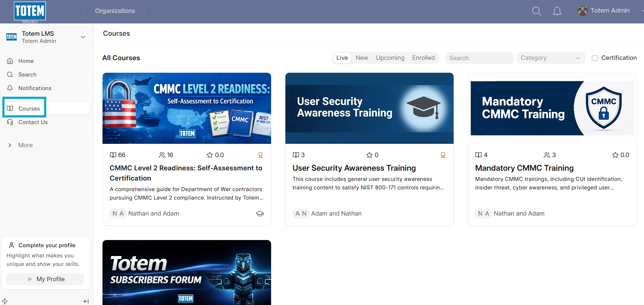This screenshot has width=644, height=305.
Task: Click the star rating icon on CMMC Level 2 card
Action: [210, 155]
